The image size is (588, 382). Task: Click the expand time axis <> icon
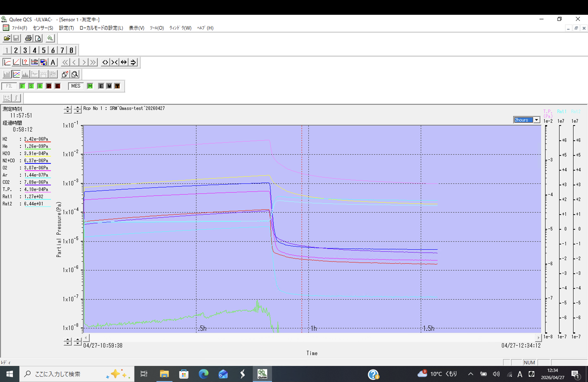click(x=105, y=62)
